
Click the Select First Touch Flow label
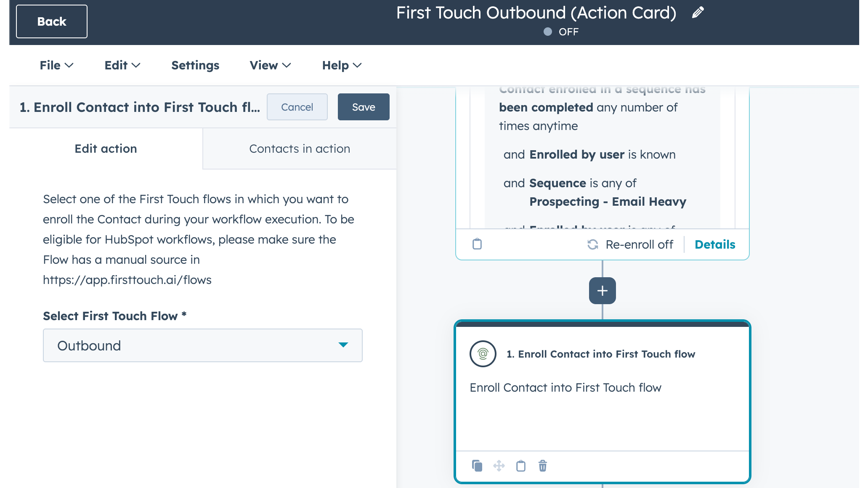tap(114, 316)
